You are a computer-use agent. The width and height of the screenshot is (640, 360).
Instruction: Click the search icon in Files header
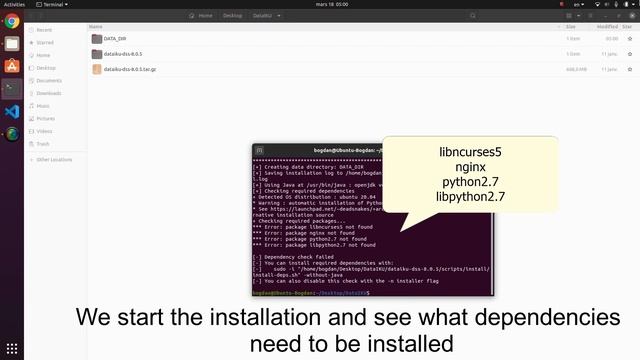tap(473, 16)
